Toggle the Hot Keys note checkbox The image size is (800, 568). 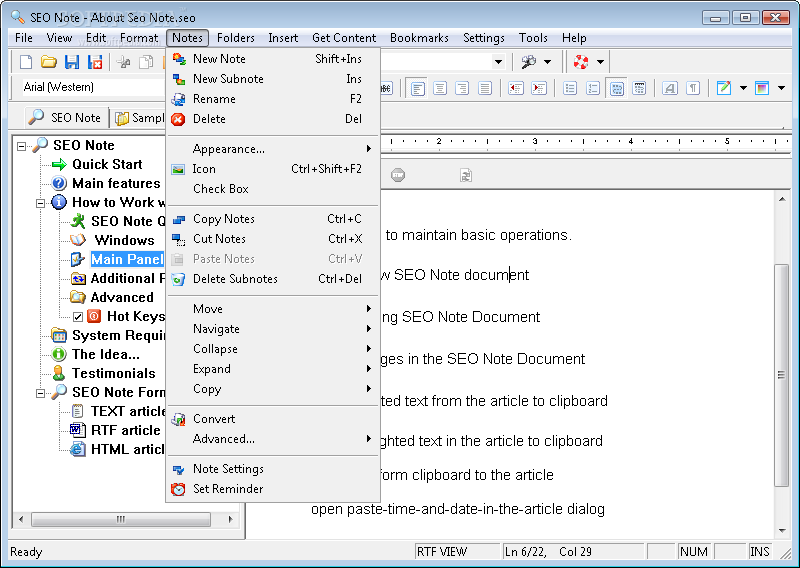(x=78, y=317)
